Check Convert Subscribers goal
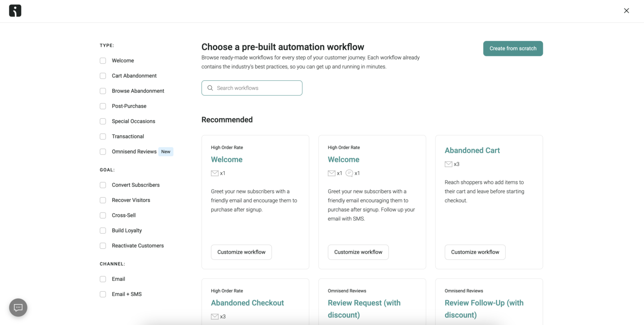This screenshot has height=325, width=644. tap(103, 185)
